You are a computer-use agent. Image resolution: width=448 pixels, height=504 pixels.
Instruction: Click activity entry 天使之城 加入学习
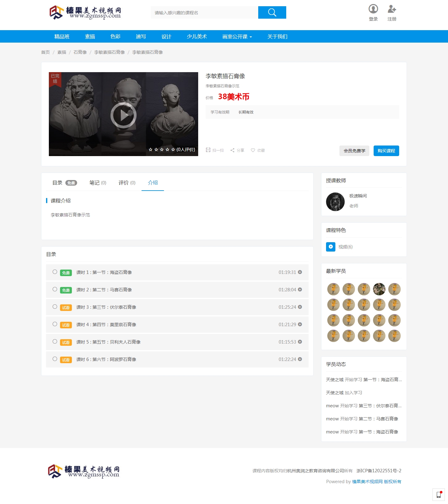point(344,393)
